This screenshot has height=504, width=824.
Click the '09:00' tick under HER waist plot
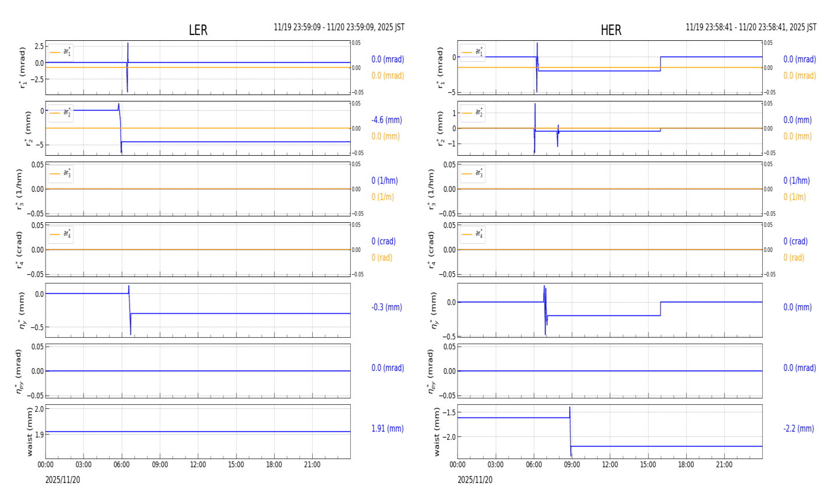[x=572, y=465]
